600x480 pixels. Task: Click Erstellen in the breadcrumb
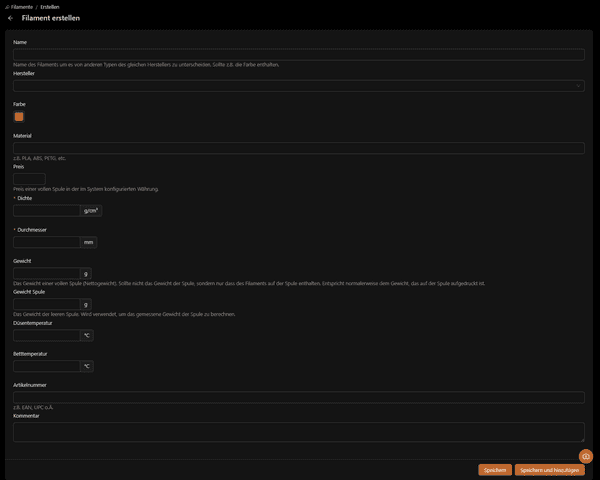coord(50,6)
